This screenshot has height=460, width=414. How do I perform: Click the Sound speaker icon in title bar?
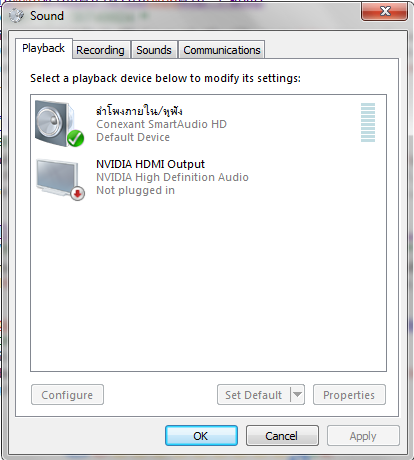(x=16, y=15)
